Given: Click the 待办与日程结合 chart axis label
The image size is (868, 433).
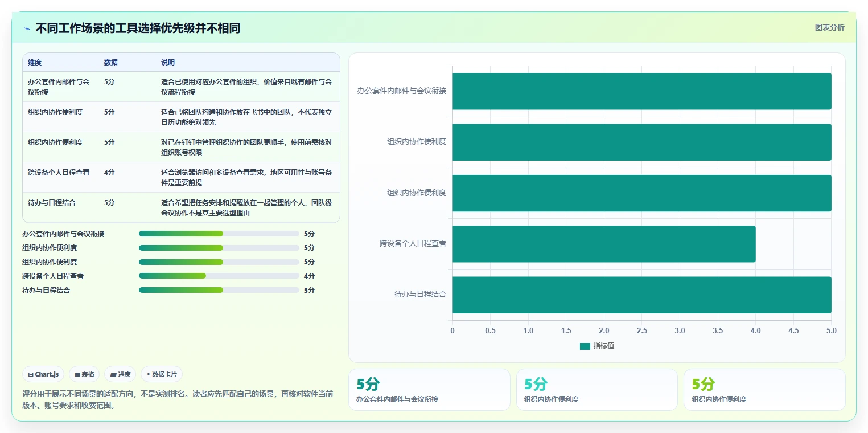Looking at the screenshot, I should (420, 295).
